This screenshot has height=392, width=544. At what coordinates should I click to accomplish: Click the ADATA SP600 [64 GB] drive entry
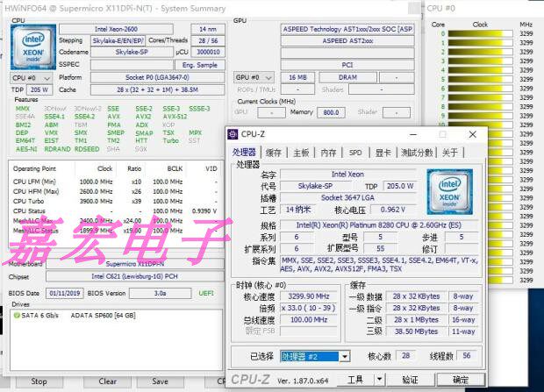click(103, 316)
